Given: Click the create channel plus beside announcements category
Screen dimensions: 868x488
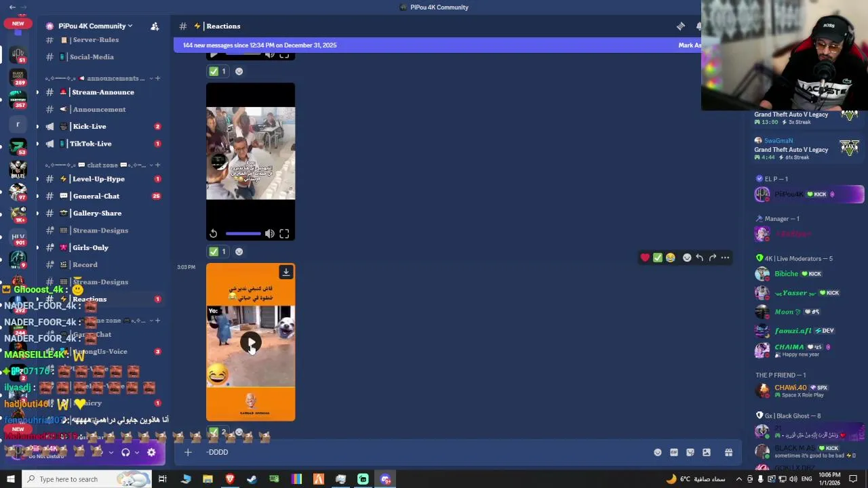Looking at the screenshot, I should tap(157, 78).
